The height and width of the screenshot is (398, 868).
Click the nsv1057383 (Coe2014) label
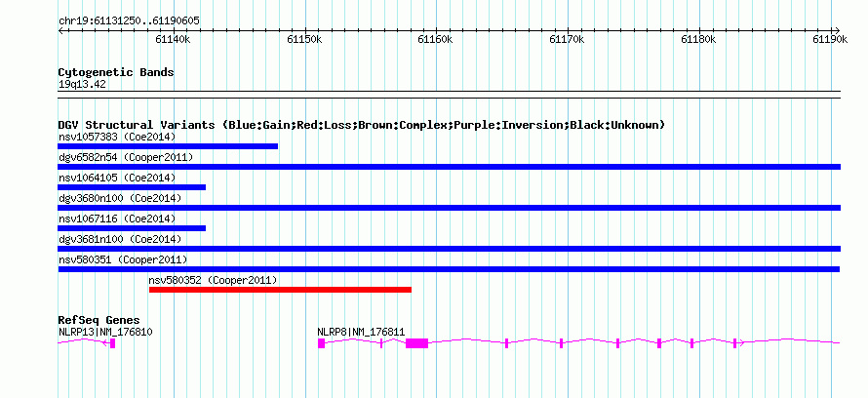(x=117, y=137)
